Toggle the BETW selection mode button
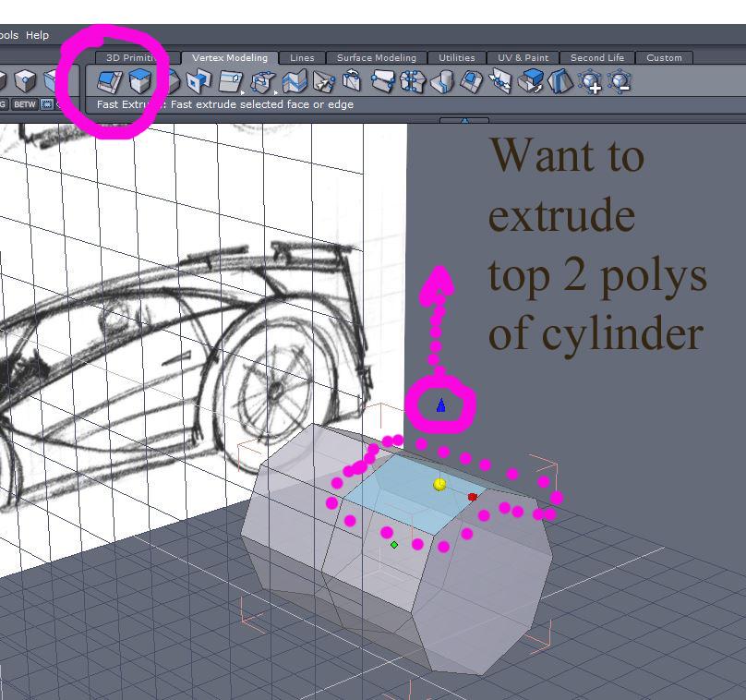The image size is (746, 700). [25, 104]
